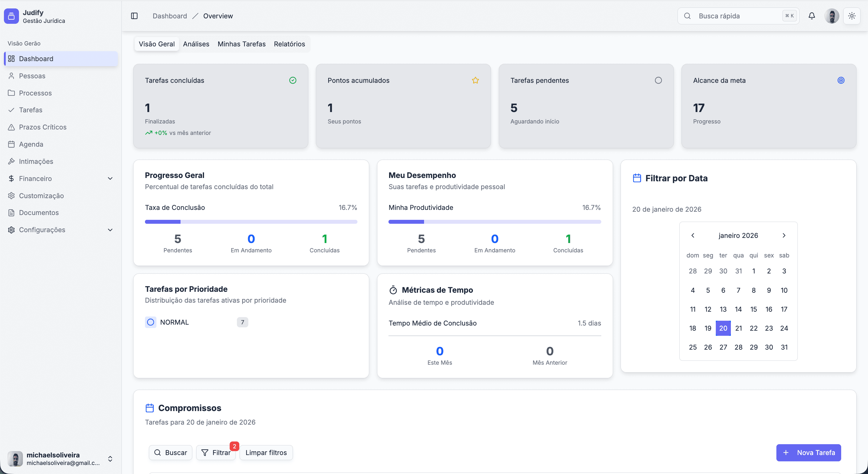The width and height of the screenshot is (868, 474).
Task: Switch to the Relatórios tab
Action: tap(289, 44)
